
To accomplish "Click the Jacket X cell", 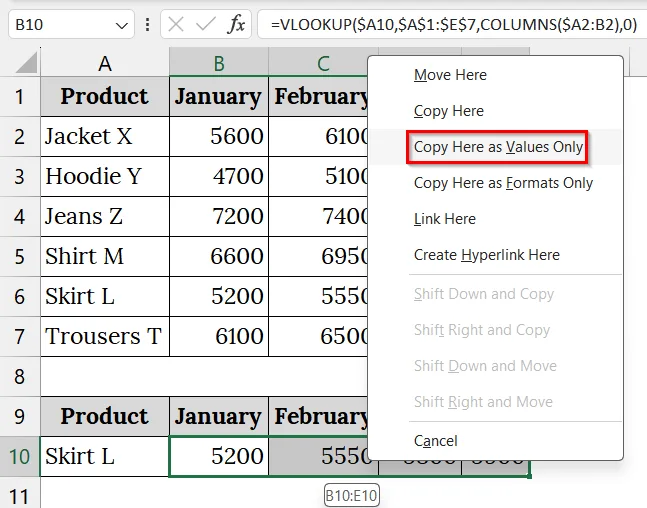I will (105, 137).
